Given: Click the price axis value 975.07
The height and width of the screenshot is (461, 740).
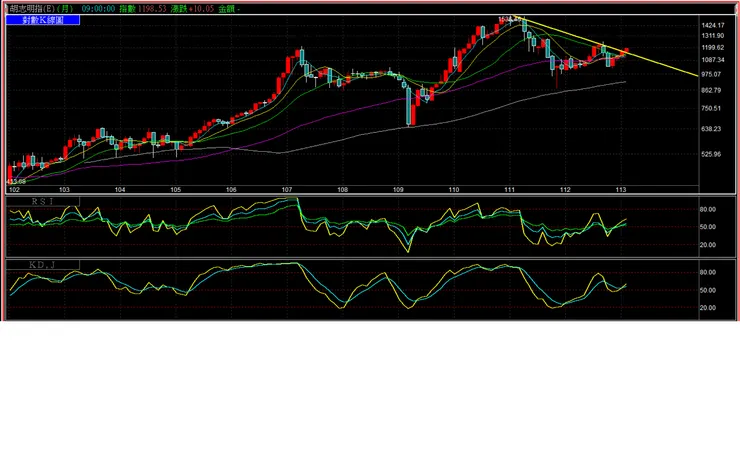Looking at the screenshot, I should [x=711, y=75].
